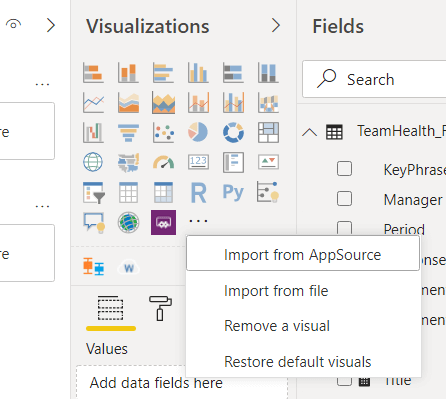
Task: Collapse the Visualizations pane chevron
Action: (x=276, y=25)
